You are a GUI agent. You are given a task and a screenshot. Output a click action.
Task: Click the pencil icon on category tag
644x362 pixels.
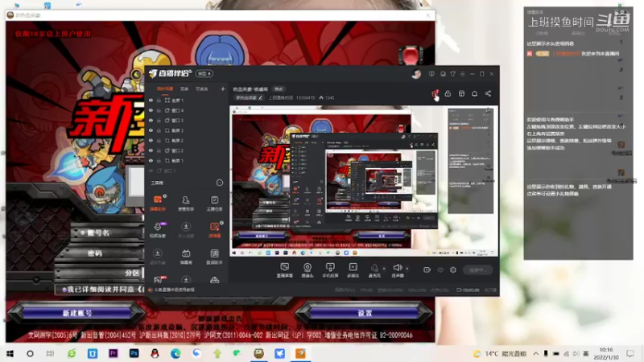tap(260, 97)
